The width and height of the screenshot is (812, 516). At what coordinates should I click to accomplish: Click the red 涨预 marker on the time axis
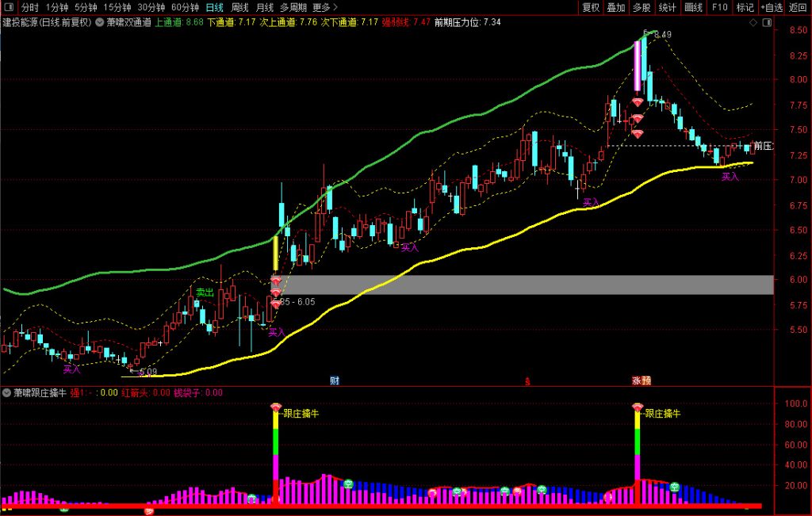pos(641,381)
